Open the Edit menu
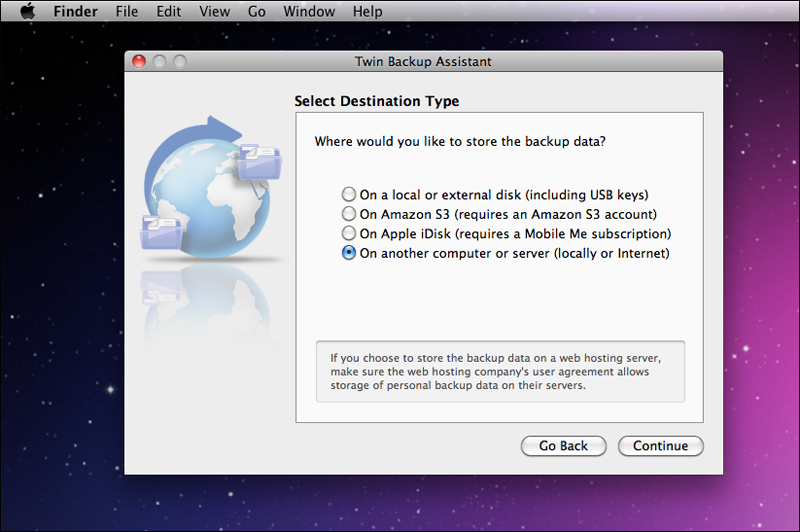The width and height of the screenshot is (800, 532). pos(168,11)
